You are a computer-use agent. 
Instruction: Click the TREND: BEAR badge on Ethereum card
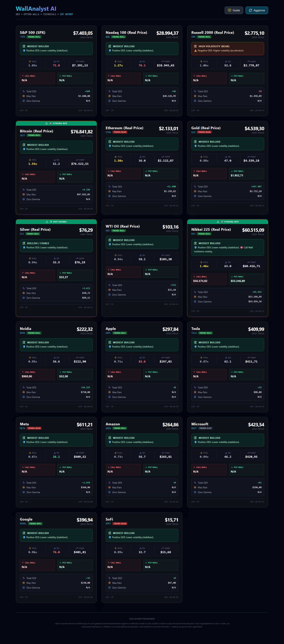[120, 132]
